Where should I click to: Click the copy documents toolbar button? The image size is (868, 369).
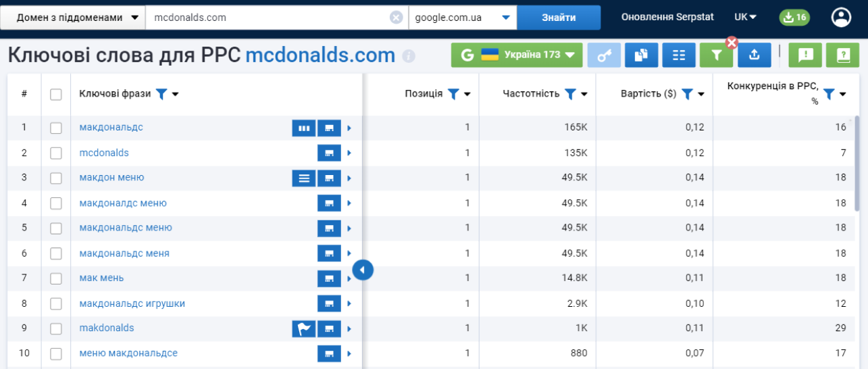(641, 55)
